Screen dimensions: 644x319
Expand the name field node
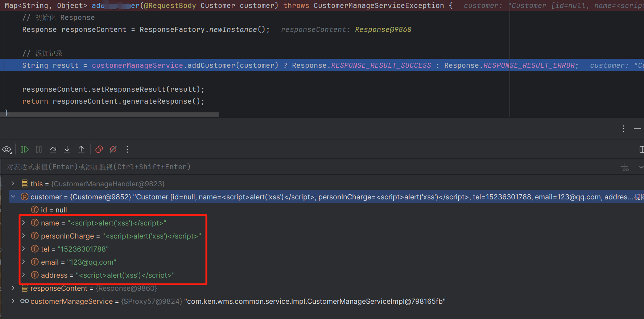(24, 223)
